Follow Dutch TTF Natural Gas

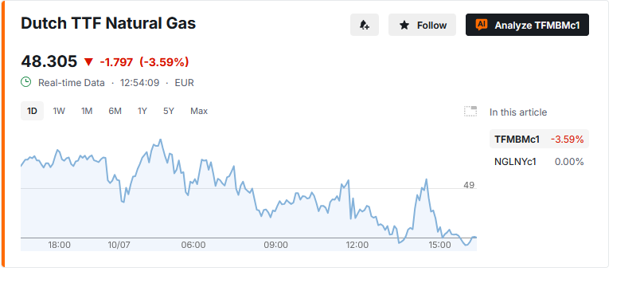422,25
